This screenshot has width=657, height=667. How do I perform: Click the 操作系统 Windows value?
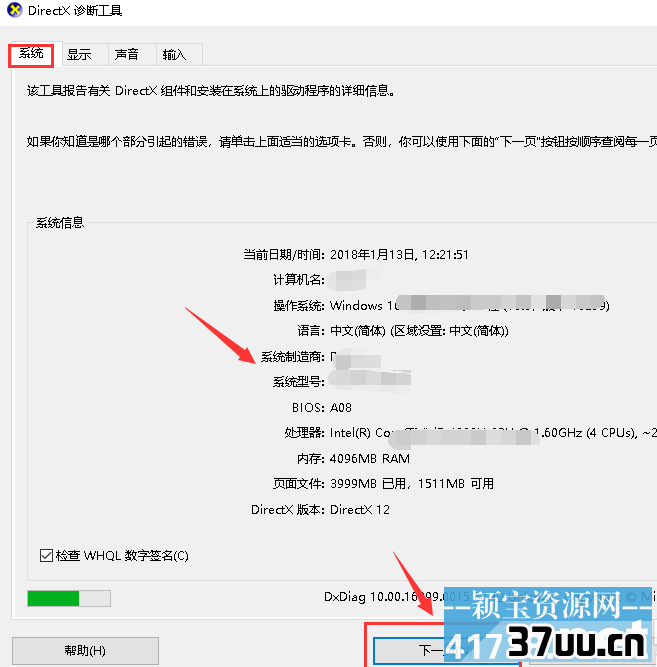tap(470, 305)
